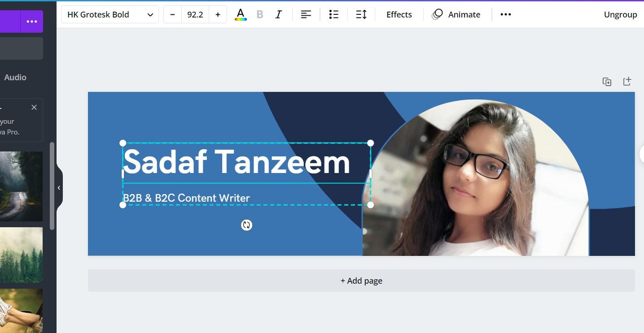Image resolution: width=644 pixels, height=333 pixels.
Task: Decrease font size with minus button
Action: pyautogui.click(x=172, y=14)
